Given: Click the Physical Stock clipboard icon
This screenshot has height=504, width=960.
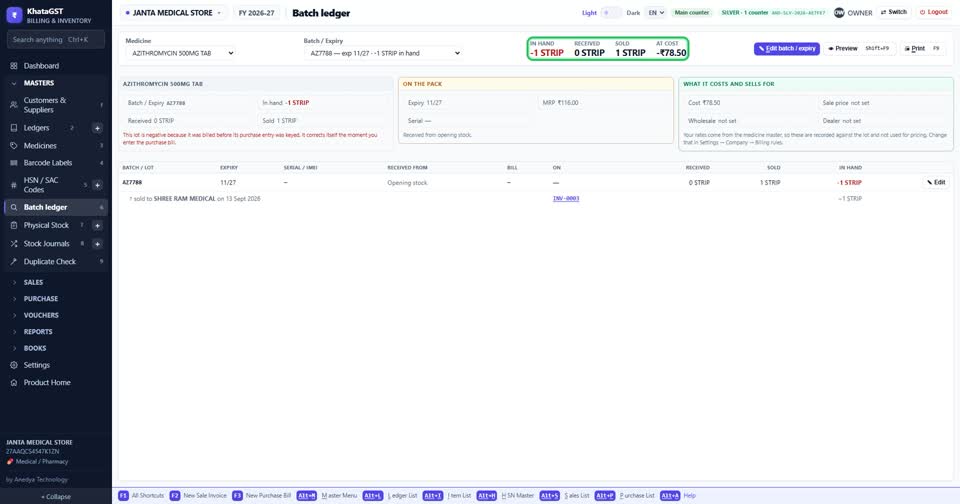Looking at the screenshot, I should coord(14,225).
